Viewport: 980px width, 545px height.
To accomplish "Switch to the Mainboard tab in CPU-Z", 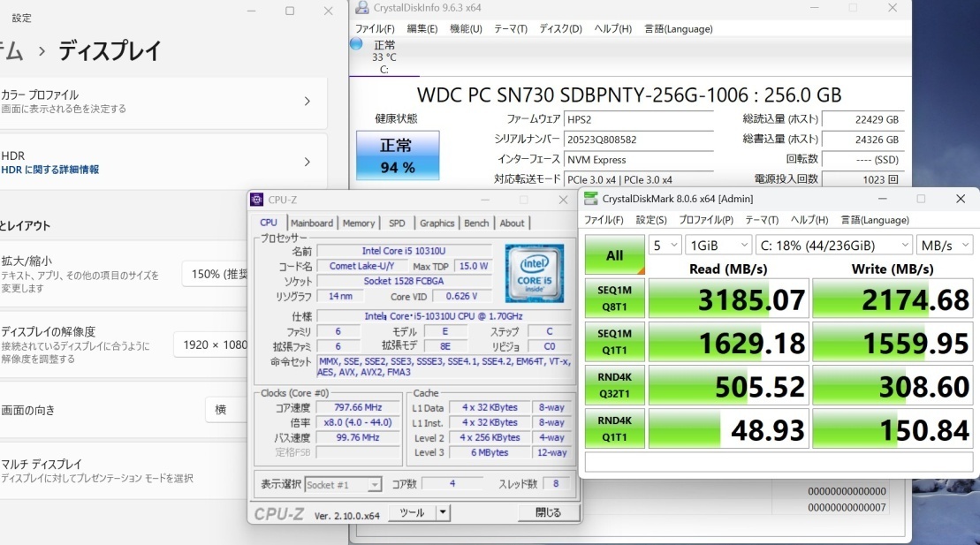I will click(x=312, y=223).
